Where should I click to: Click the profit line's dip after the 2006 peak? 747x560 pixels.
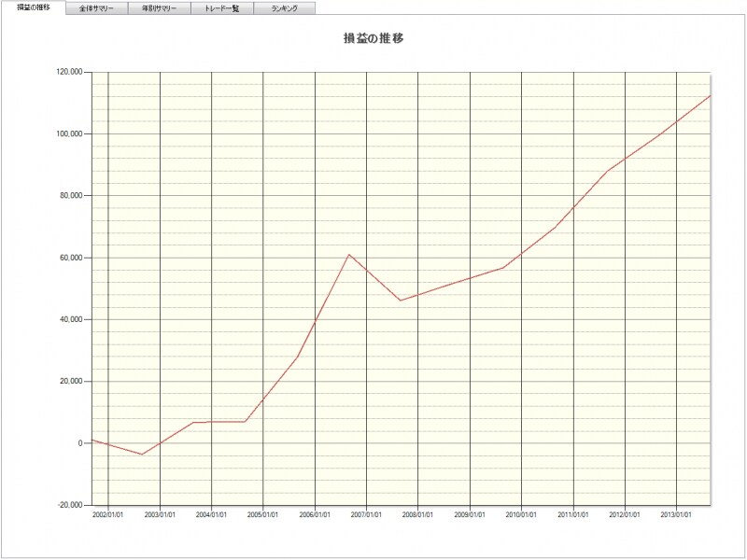point(401,301)
